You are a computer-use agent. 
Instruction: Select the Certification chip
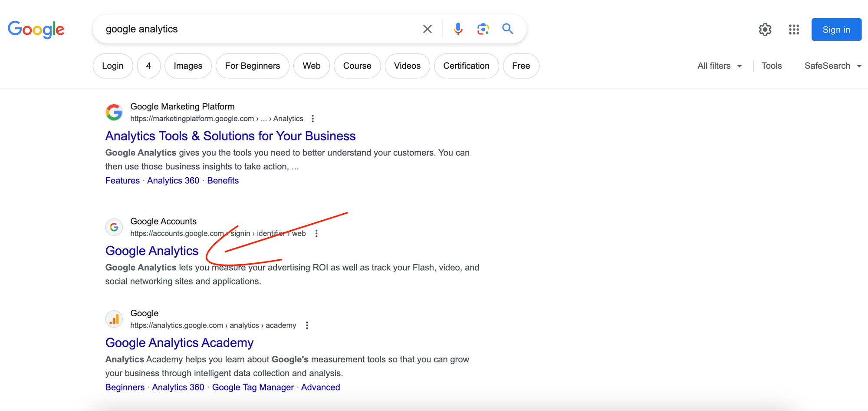click(466, 66)
